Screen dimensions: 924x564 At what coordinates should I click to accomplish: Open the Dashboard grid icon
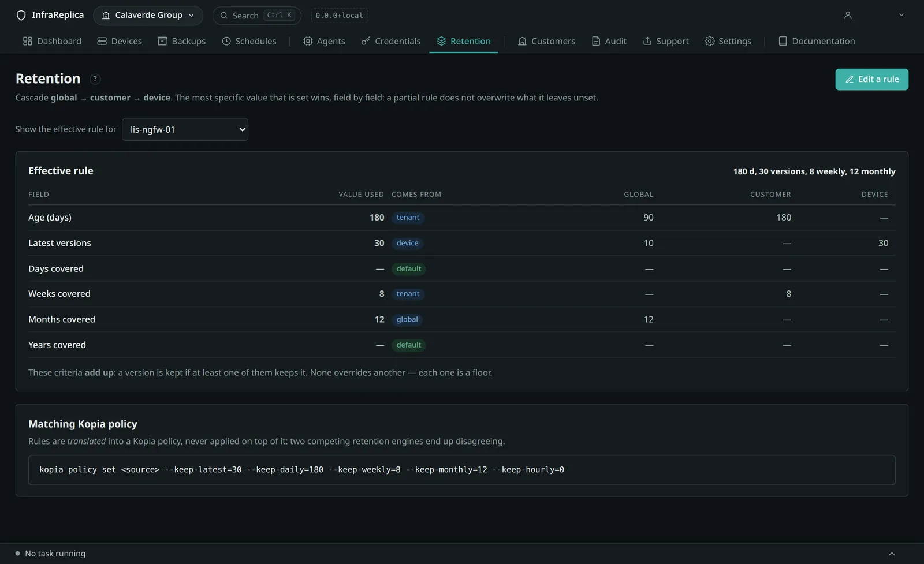click(x=27, y=41)
